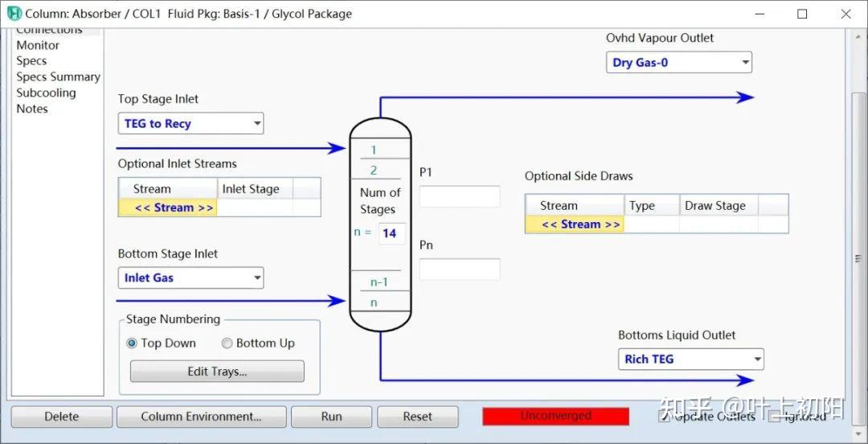Viewport: 868px width, 444px height.
Task: Open the Top Stage Inlet dropdown
Action: point(190,124)
